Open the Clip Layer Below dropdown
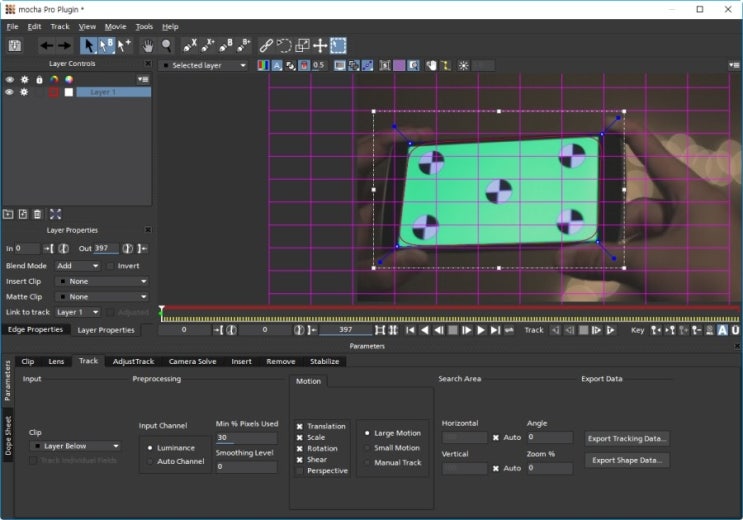 click(x=75, y=446)
